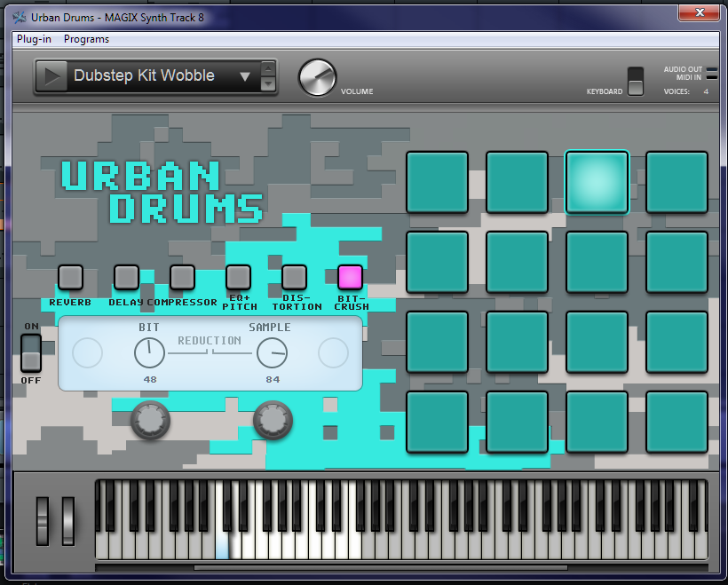Toggle the Keyboard switch
The height and width of the screenshot is (585, 728).
tap(635, 82)
